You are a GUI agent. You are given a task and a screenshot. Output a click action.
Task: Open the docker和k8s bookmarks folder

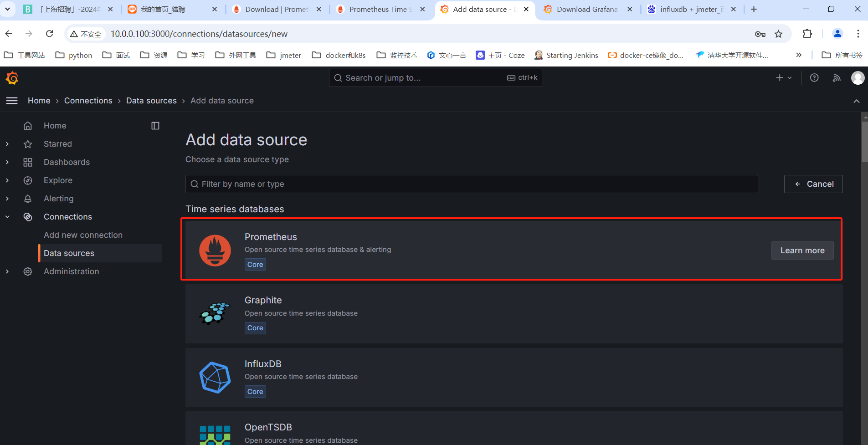coord(339,55)
